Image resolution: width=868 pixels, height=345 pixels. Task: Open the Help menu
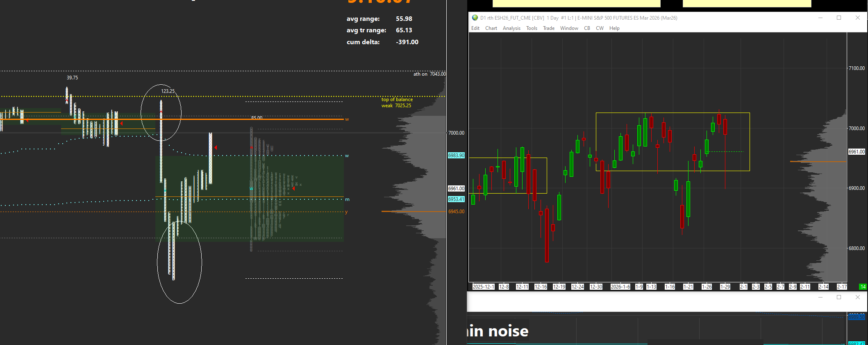(x=614, y=28)
